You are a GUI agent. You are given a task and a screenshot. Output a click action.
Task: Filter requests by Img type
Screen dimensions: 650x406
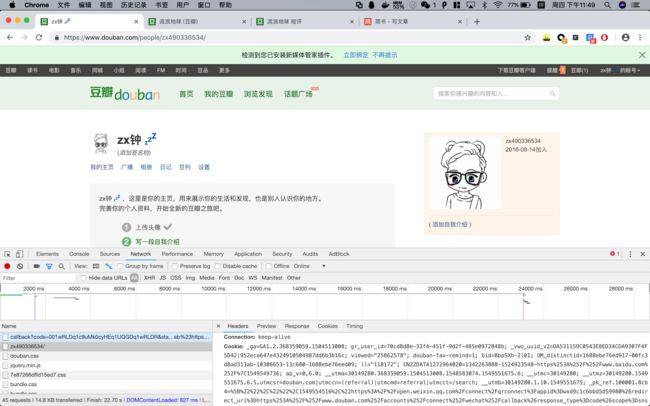pyautogui.click(x=190, y=278)
